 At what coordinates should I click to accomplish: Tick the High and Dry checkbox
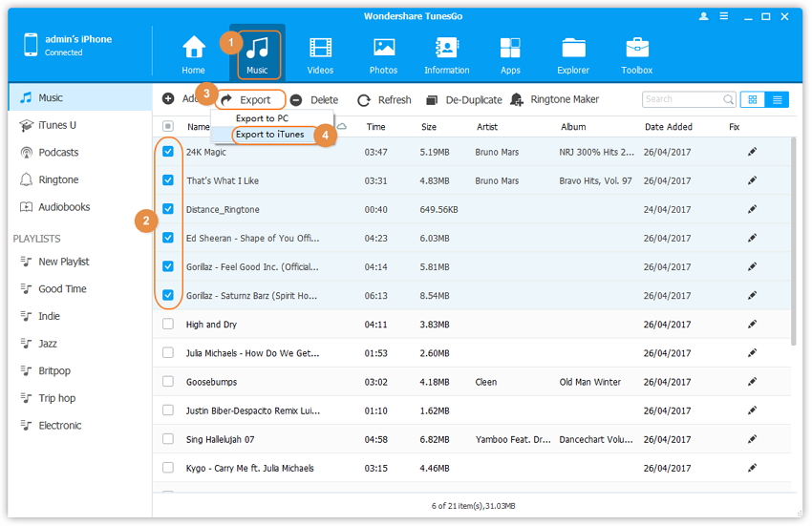pos(168,325)
